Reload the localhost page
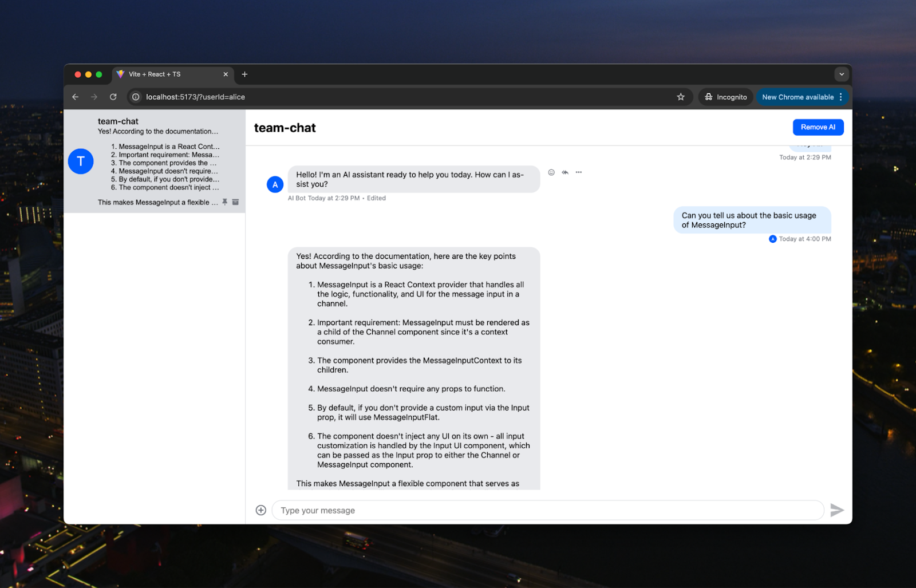 113,97
